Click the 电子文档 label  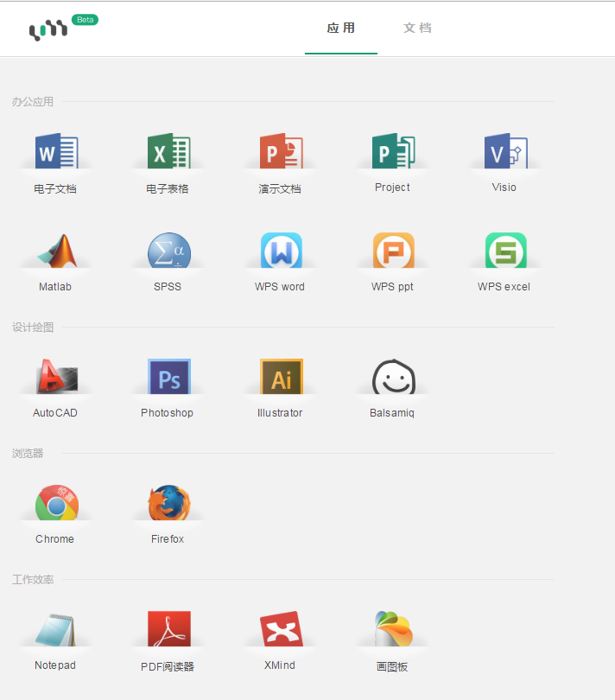point(55,189)
